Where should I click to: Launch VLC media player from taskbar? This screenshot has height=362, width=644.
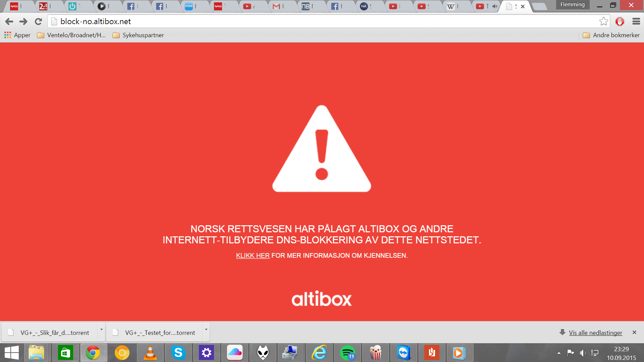click(150, 353)
